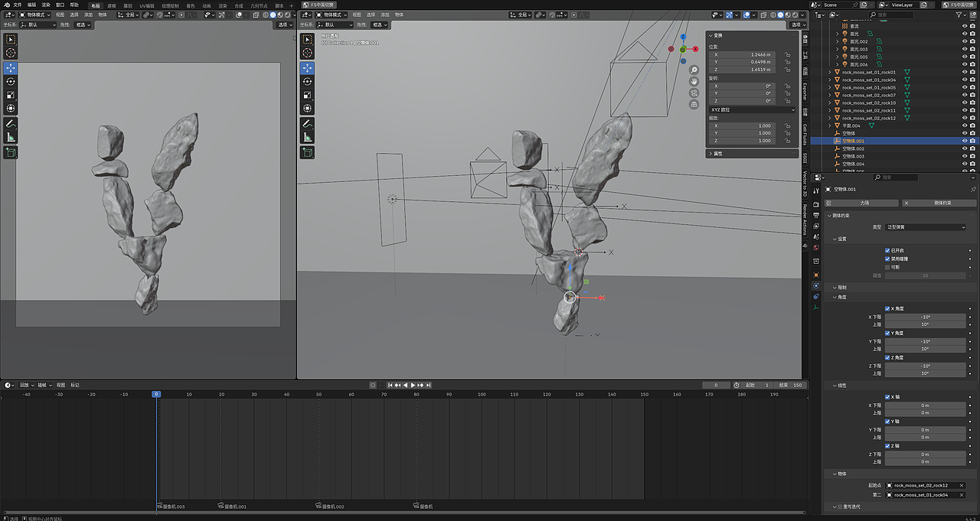Switch to the 几何节点 workspace tab
This screenshot has height=521, width=980.
[260, 5]
